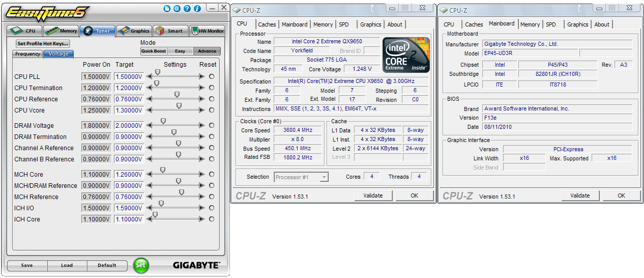Screen dimensions: 644x278
Task: Open Memory tab in left CPU-Z window
Action: 323,24
